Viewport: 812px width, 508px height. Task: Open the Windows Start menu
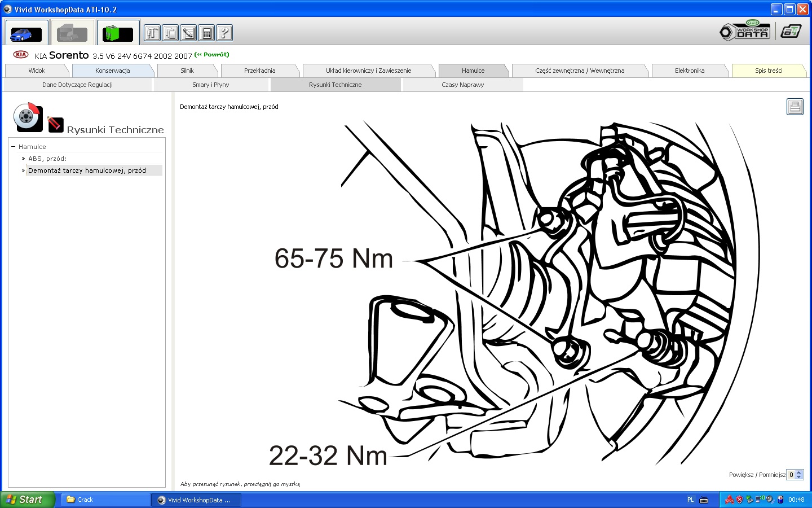(28, 500)
